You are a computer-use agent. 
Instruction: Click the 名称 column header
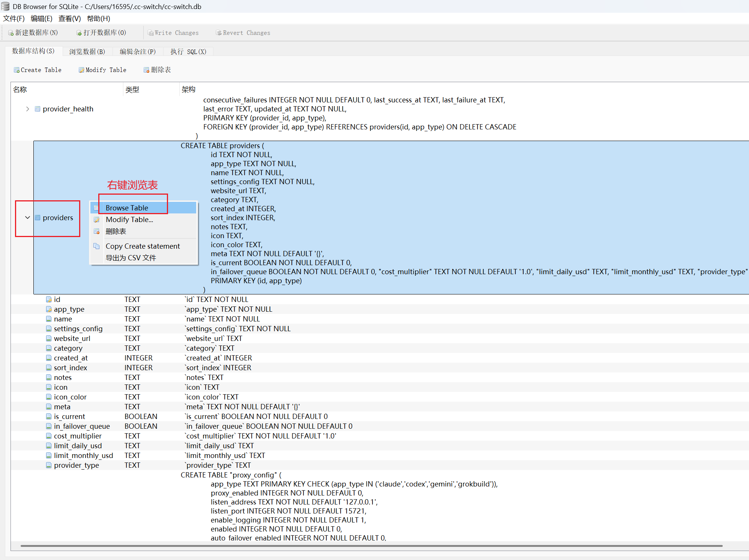click(67, 89)
